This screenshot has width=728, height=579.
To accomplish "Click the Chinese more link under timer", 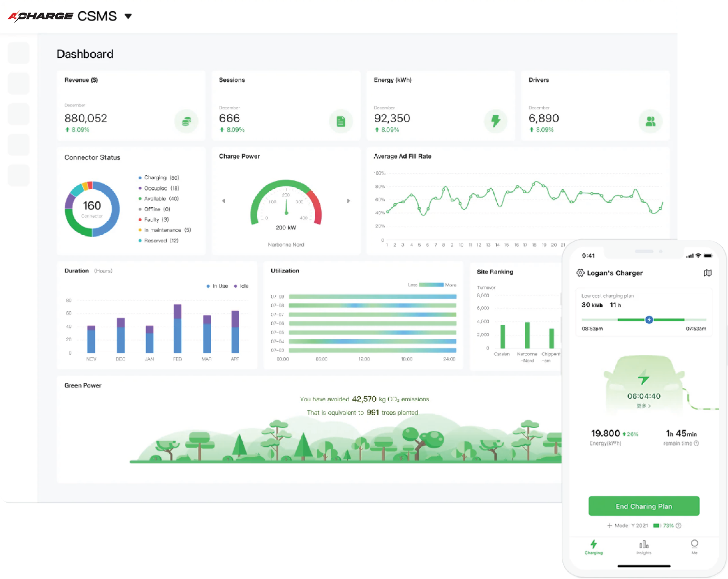I will pos(644,406).
